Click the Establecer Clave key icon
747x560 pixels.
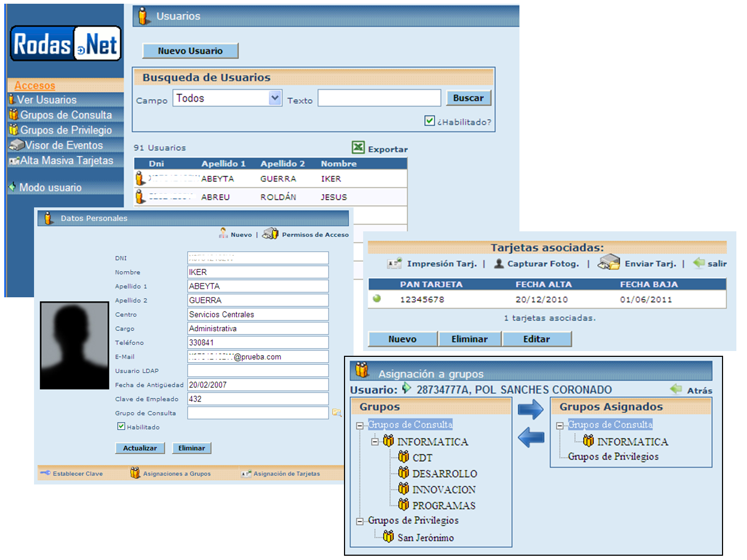(45, 473)
